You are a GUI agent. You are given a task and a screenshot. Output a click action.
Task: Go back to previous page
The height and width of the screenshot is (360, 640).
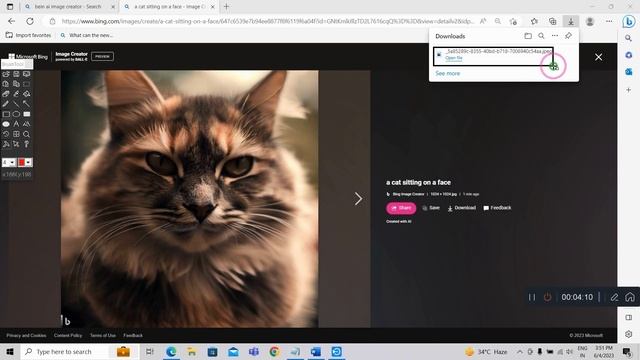pyautogui.click(x=11, y=21)
